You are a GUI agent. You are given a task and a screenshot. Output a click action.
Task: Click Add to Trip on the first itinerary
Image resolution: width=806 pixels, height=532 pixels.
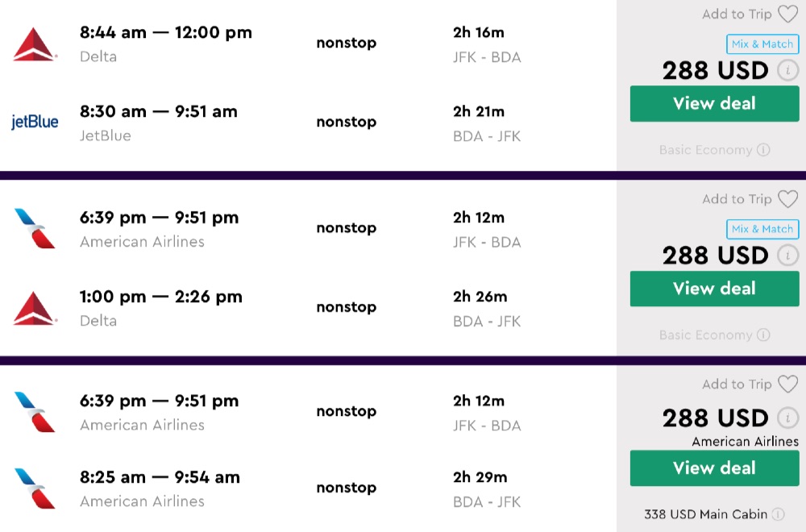click(x=737, y=14)
